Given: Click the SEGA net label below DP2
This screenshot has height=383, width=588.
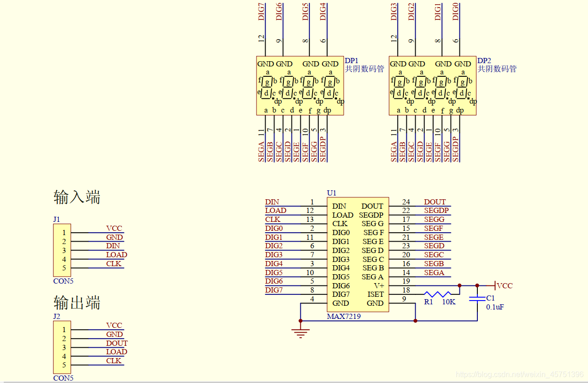Looking at the screenshot, I should click(x=394, y=152).
